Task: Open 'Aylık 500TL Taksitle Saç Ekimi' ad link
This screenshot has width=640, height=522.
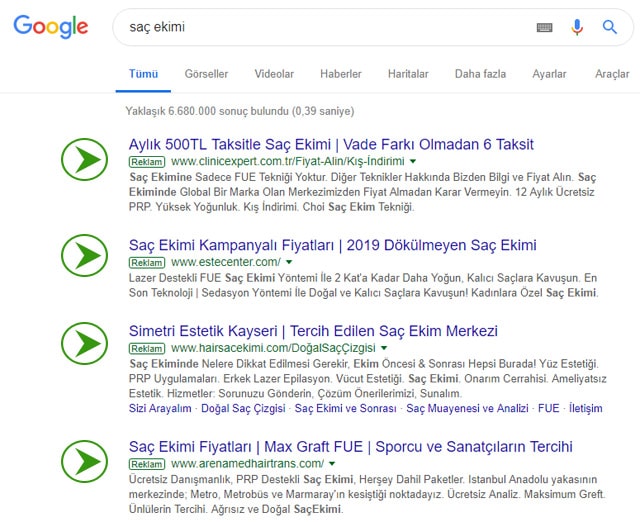Action: [x=331, y=144]
